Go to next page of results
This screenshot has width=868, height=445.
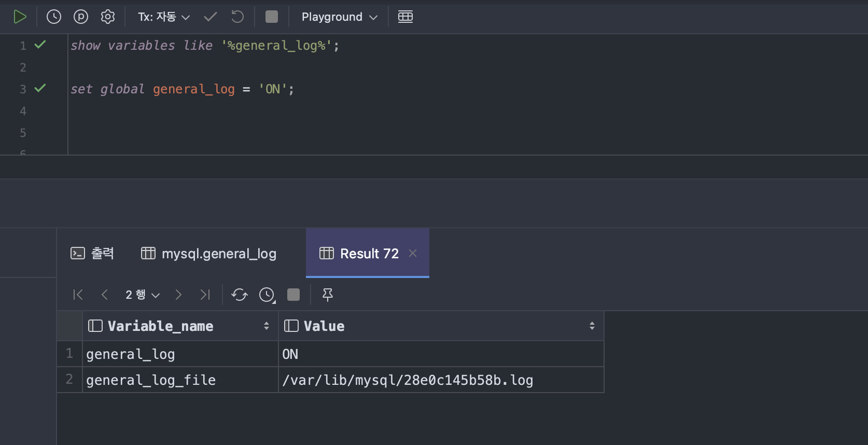pyautogui.click(x=178, y=295)
